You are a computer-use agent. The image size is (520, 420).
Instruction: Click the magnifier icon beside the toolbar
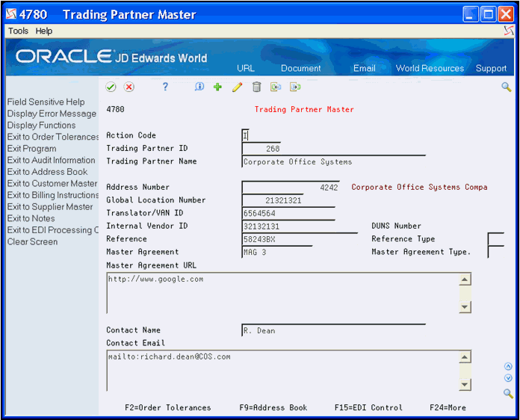506,87
